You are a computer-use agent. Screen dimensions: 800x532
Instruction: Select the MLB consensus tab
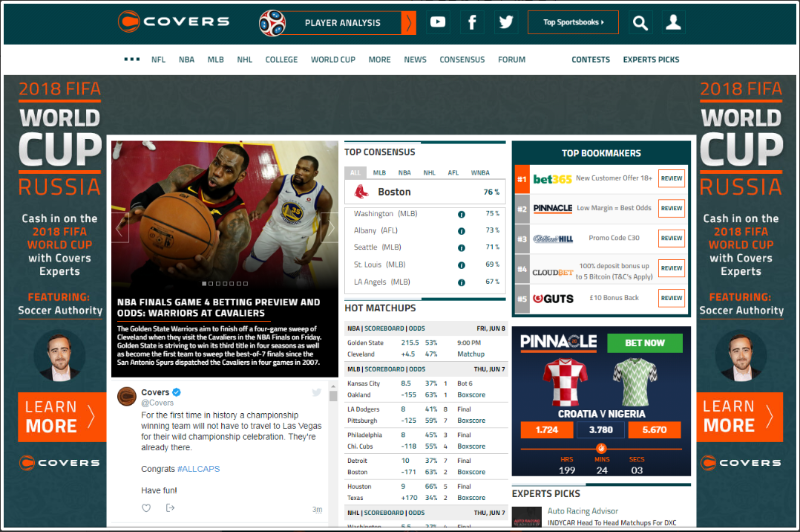click(379, 172)
